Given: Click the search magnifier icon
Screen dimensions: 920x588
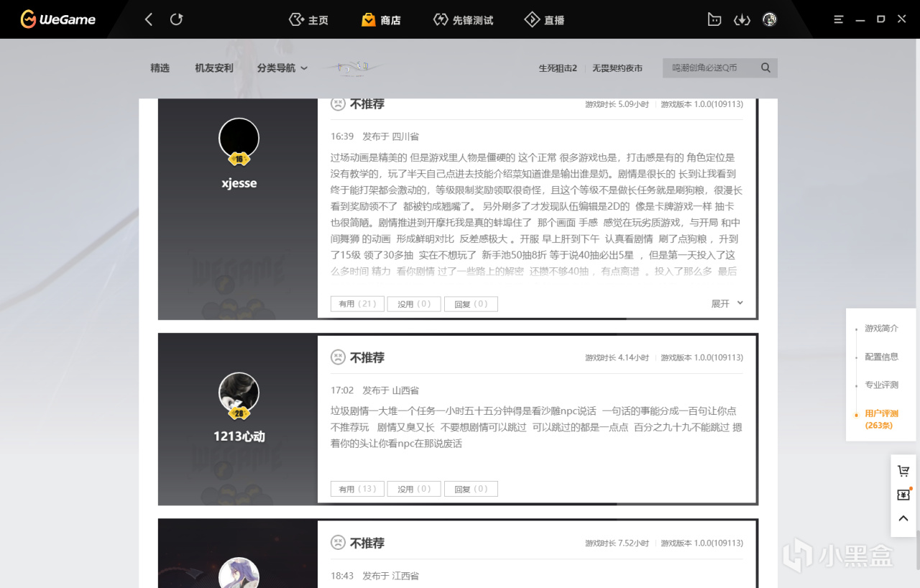Looking at the screenshot, I should point(765,68).
